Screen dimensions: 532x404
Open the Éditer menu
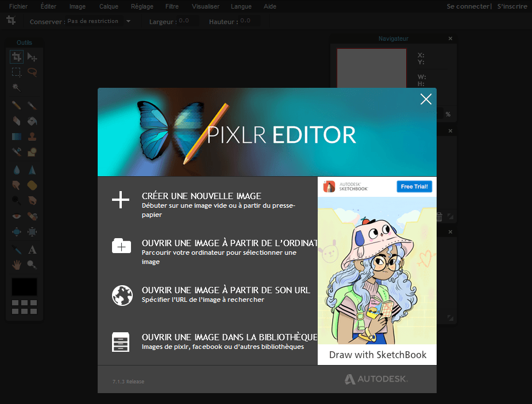click(x=48, y=6)
